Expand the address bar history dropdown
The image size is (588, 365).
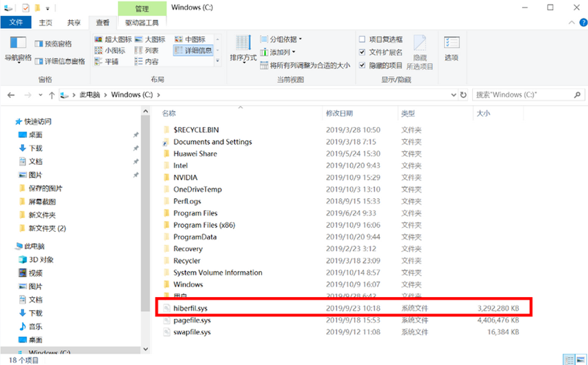pos(454,95)
